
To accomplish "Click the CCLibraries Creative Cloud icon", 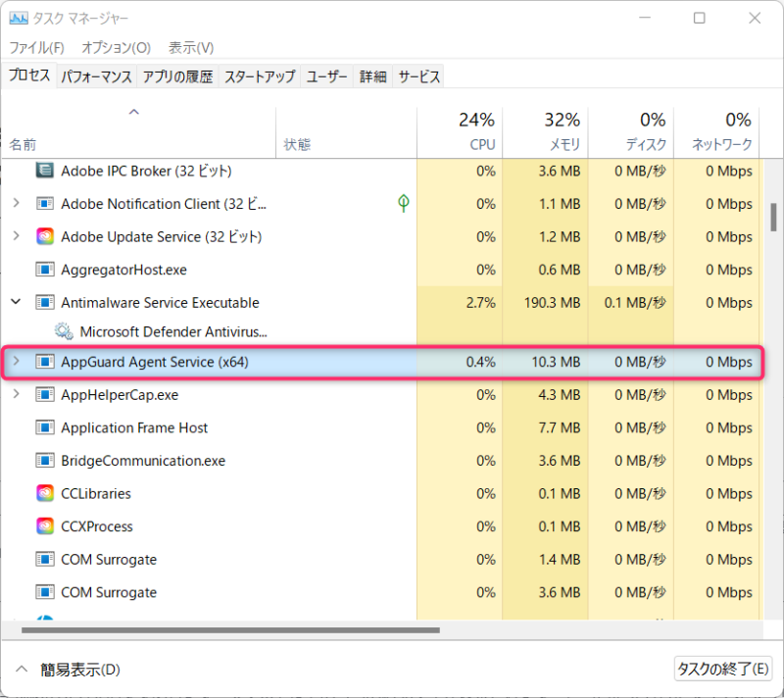I will pyautogui.click(x=44, y=493).
